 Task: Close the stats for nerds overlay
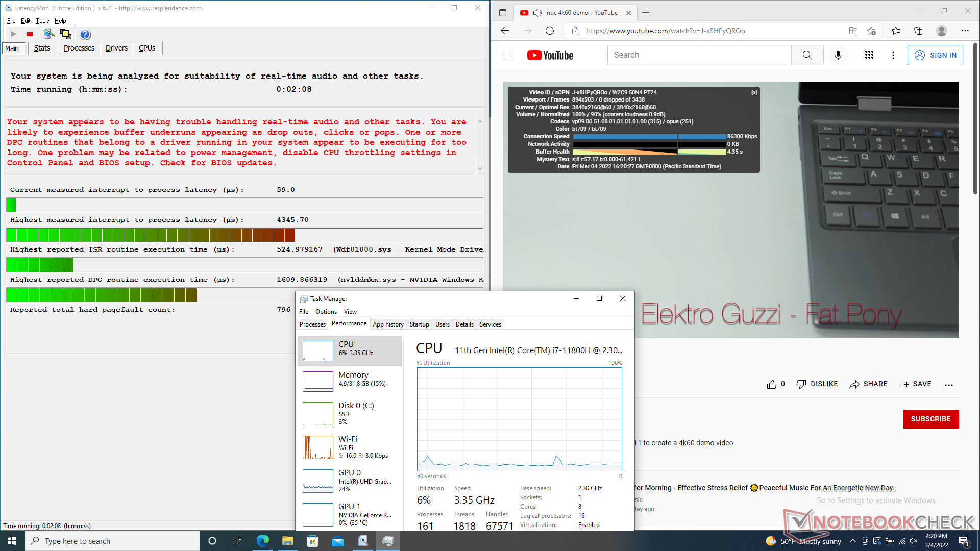click(x=754, y=93)
